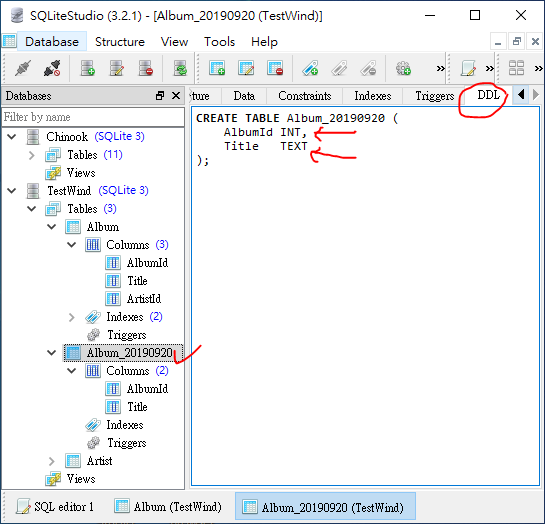Screen dimensions: 545x524
Task: Click the Create trigger gear icon
Action: coord(403,68)
